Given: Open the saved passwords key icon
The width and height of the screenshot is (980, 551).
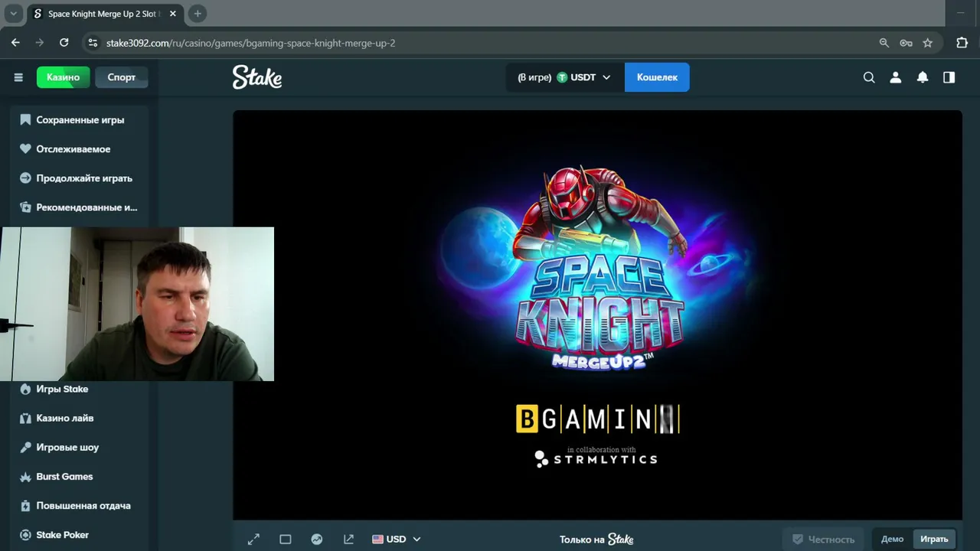Looking at the screenshot, I should (906, 43).
